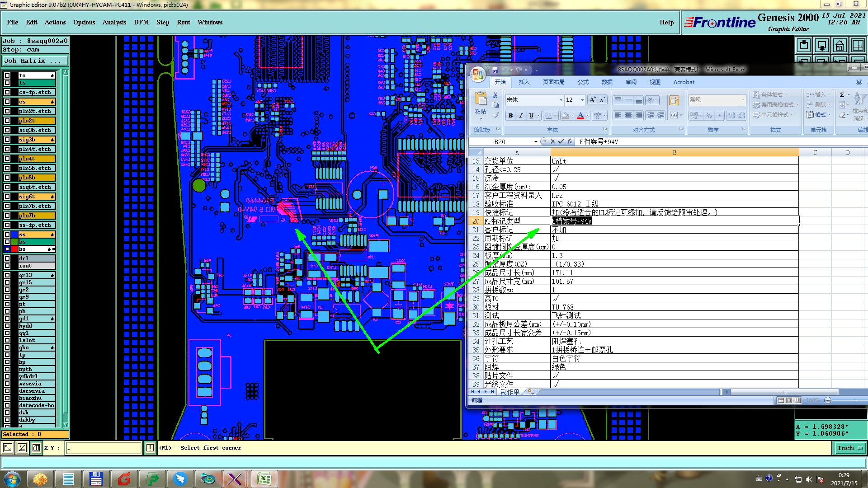The height and width of the screenshot is (488, 868).
Task: Click Excel align left icon
Action: [x=618, y=116]
